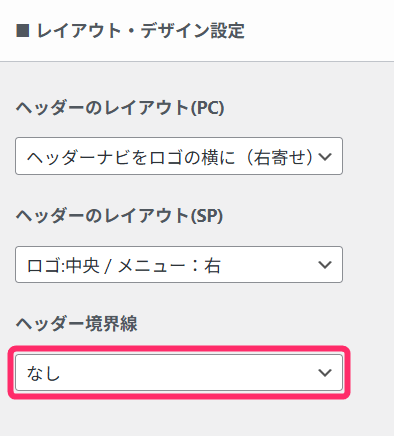Click the white header bar beside デザイン設定
Image resolution: width=394 pixels, height=436 pixels.
[317, 31]
